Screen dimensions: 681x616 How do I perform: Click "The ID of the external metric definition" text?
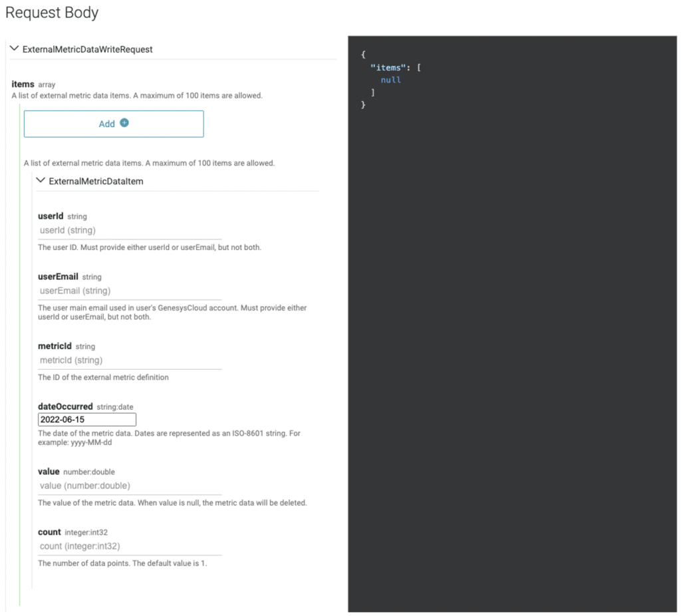(x=103, y=377)
